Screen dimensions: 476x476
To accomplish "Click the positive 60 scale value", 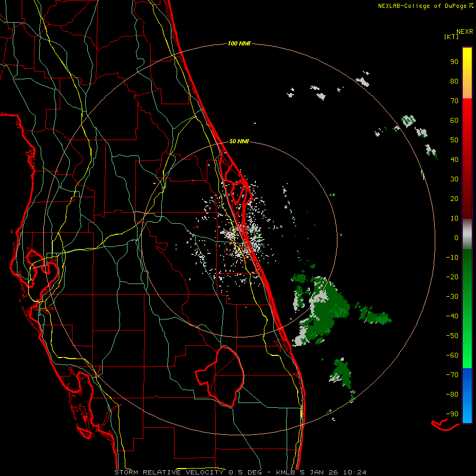I will pyautogui.click(x=454, y=120).
